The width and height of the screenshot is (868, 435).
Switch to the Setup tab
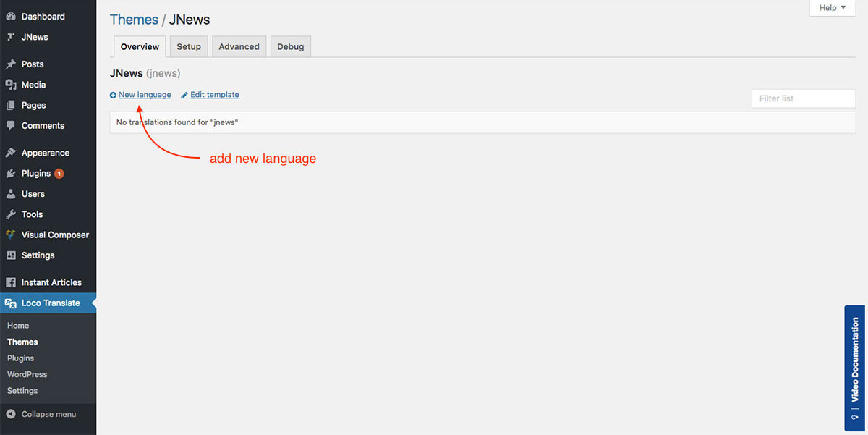pos(189,47)
